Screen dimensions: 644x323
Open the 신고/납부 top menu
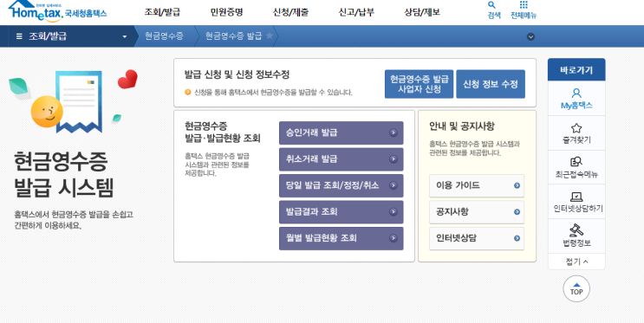pos(356,12)
